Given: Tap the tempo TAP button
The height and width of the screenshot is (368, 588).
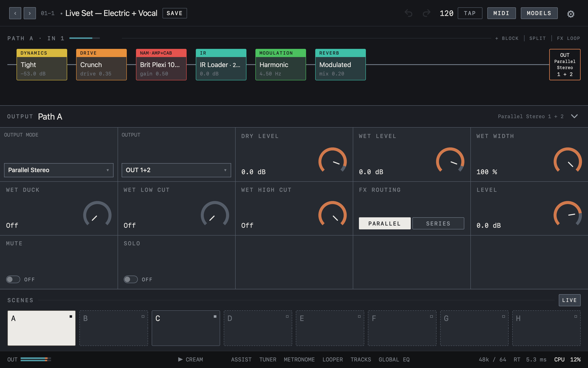Looking at the screenshot, I should [x=470, y=13].
